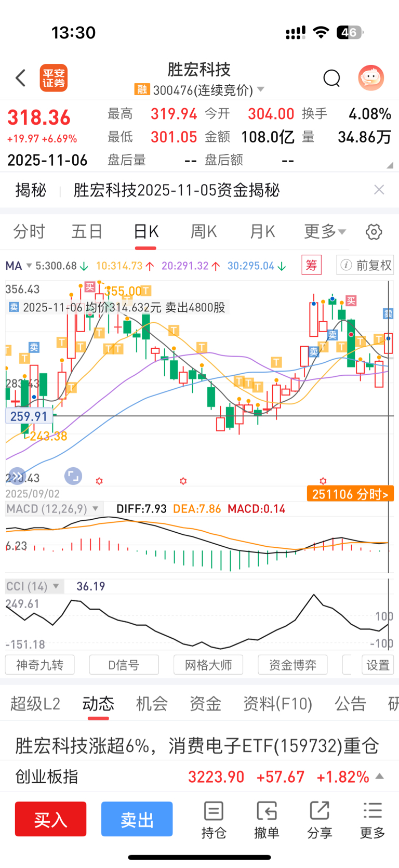The image size is (399, 868).
Task: Switch to the 分时 tab
Action: pos(29,231)
